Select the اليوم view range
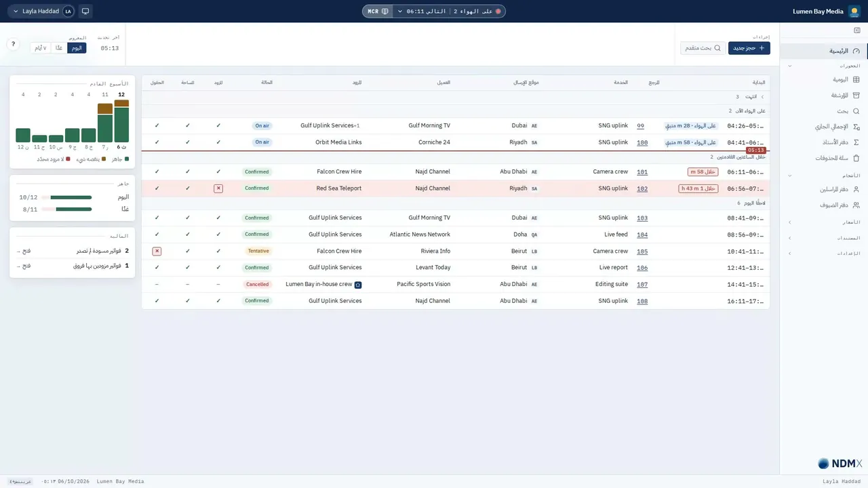 coord(77,48)
